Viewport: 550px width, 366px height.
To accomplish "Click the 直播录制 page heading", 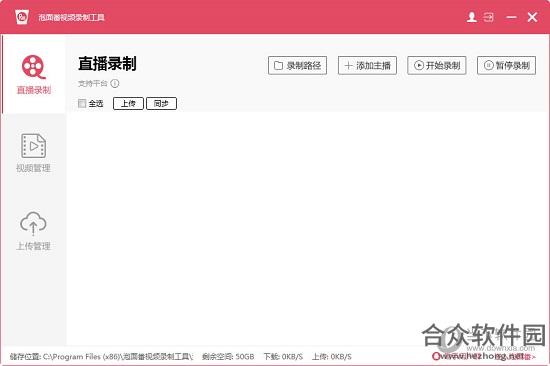I will [107, 64].
